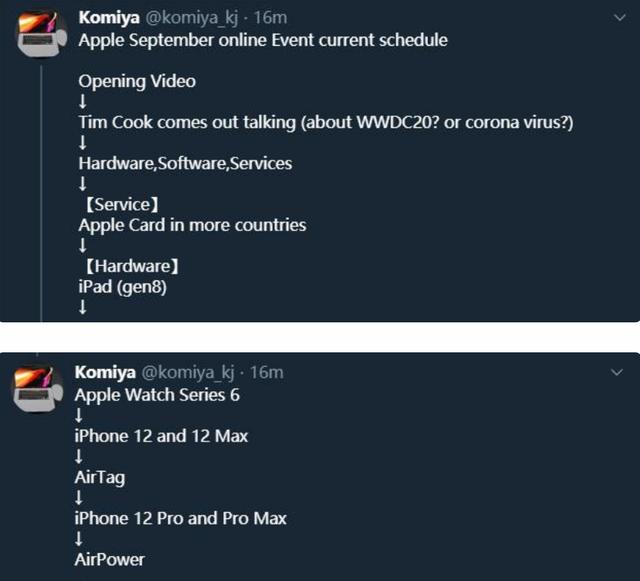Screen dimensions: 640x581
Task: Select the "iPhone 12 Pro and Pro Max" line
Action: [x=180, y=519]
